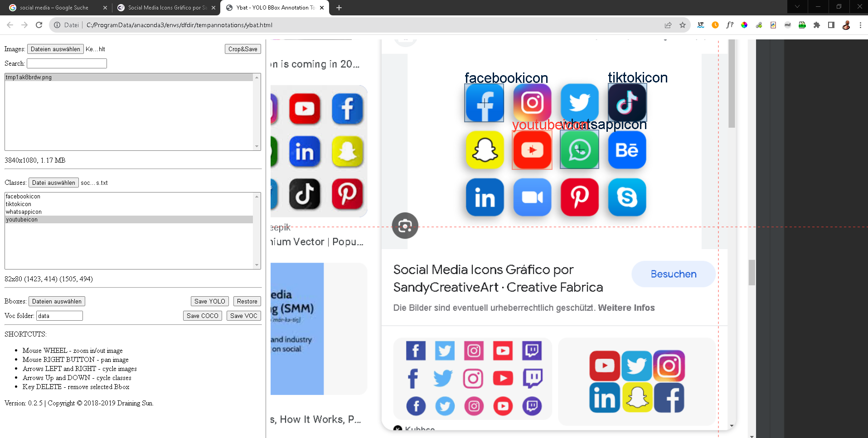Click 'Dateien auswählen' next to Images
The height and width of the screenshot is (438, 868).
[55, 49]
